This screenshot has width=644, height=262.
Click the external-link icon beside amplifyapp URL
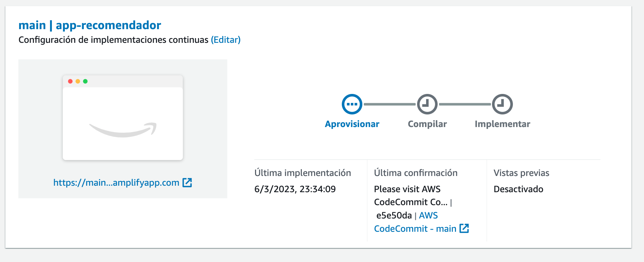[187, 182]
